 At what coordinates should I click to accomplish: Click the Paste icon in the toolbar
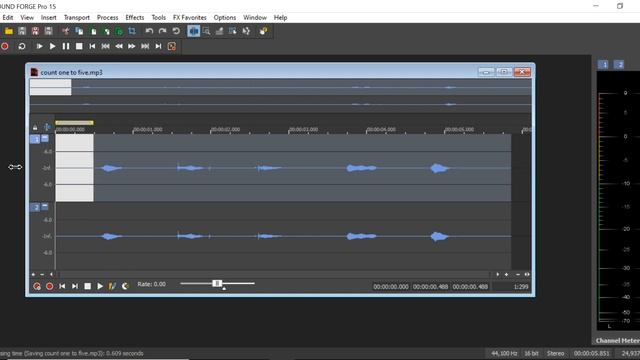coord(93,31)
